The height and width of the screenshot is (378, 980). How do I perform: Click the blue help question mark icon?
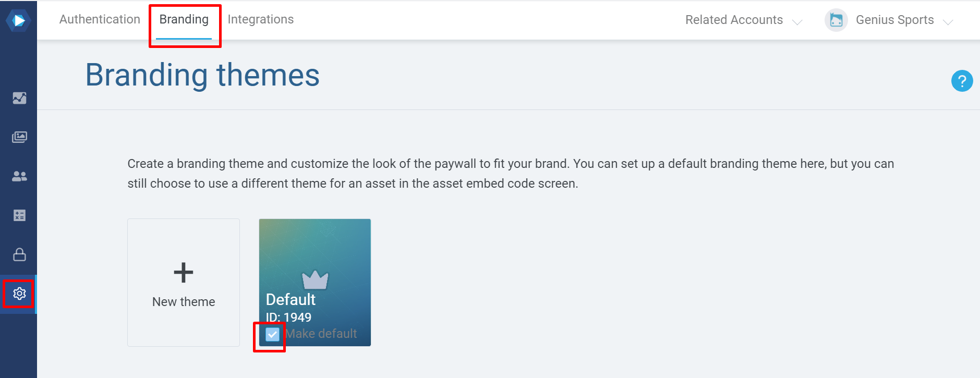pos(962,81)
